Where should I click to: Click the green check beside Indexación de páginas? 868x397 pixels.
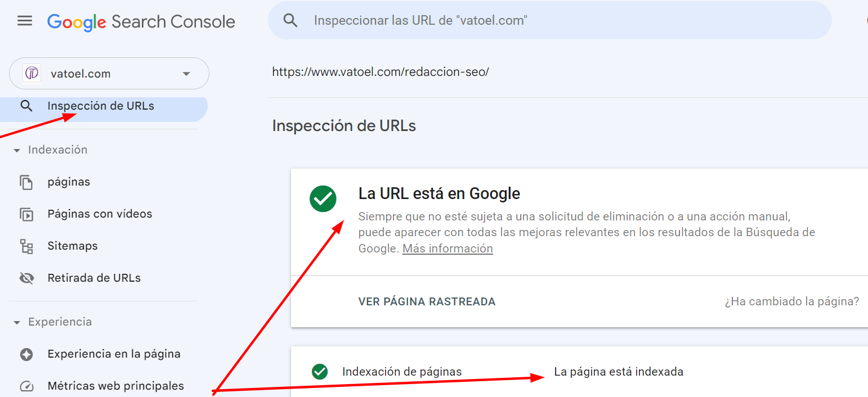click(320, 372)
